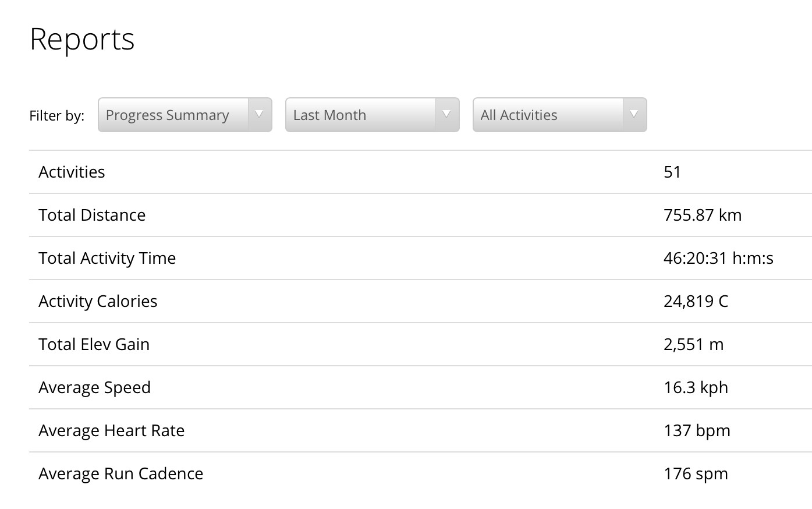Click the arrow on All Activities dropdown

click(634, 114)
